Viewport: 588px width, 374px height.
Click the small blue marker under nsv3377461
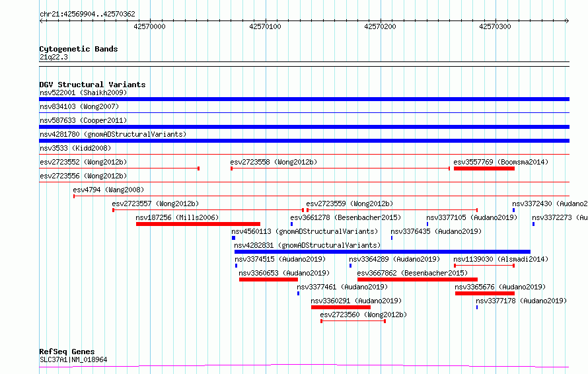coord(298,293)
